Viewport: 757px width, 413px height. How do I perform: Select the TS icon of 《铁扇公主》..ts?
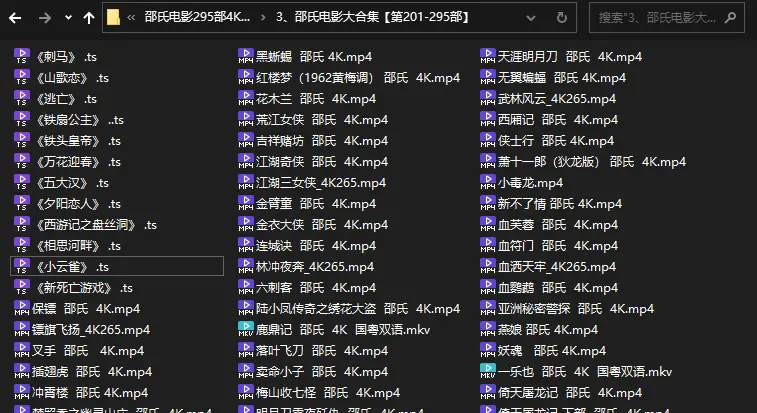pos(22,119)
